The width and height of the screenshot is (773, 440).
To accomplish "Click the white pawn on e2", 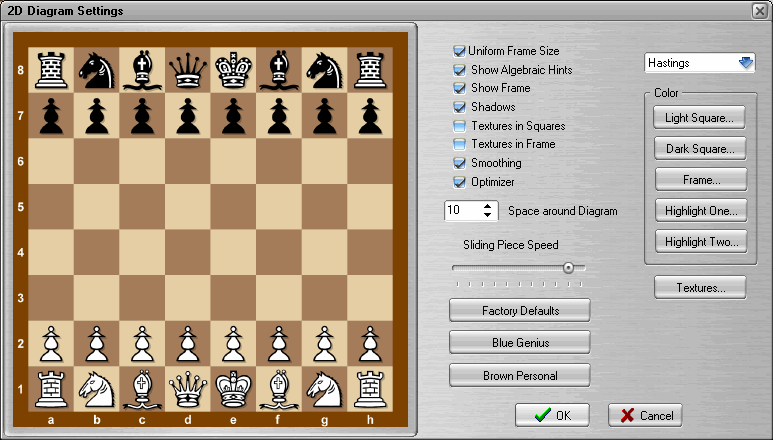I will pyautogui.click(x=232, y=342).
